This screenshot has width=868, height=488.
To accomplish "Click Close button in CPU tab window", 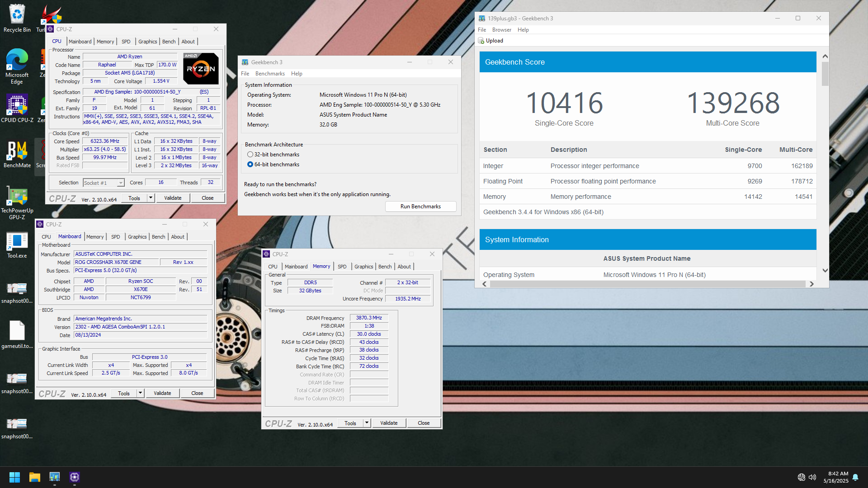I will (208, 198).
